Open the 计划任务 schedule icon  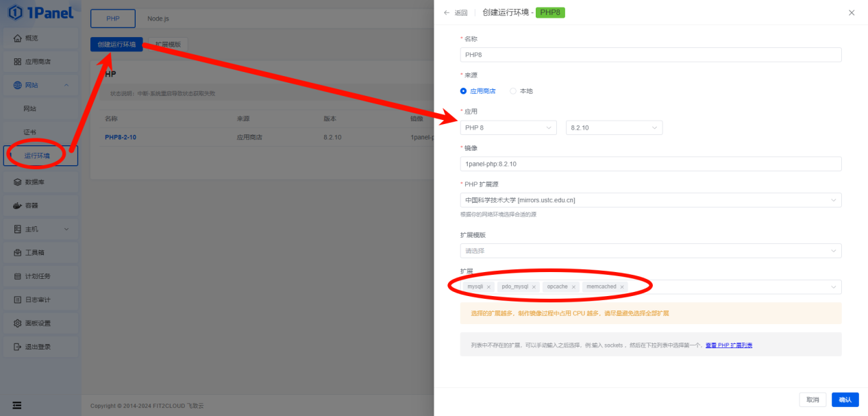coord(18,276)
